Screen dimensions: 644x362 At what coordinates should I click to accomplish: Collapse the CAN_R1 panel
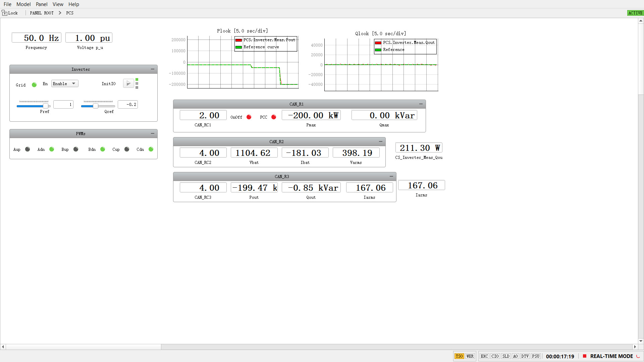click(421, 104)
